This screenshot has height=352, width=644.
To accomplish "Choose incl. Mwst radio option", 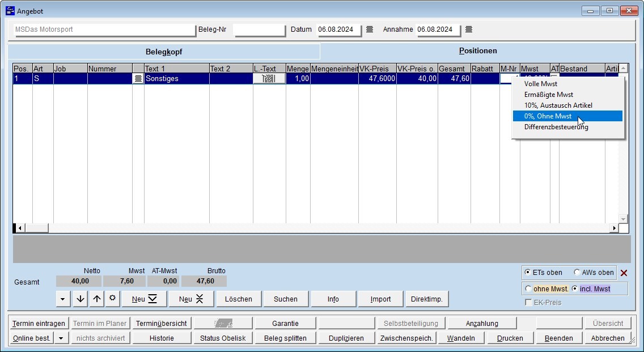I will 575,289.
